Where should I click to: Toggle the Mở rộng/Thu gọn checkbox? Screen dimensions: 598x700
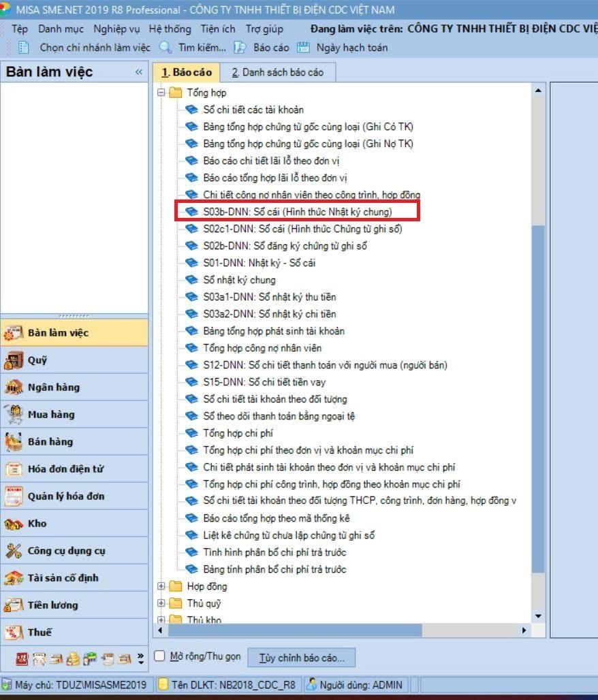[x=159, y=656]
